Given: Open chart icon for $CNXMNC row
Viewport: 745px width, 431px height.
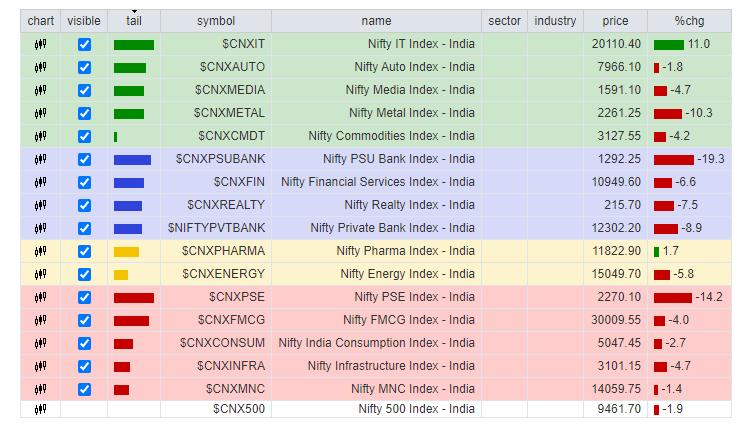Looking at the screenshot, I should click(40, 390).
